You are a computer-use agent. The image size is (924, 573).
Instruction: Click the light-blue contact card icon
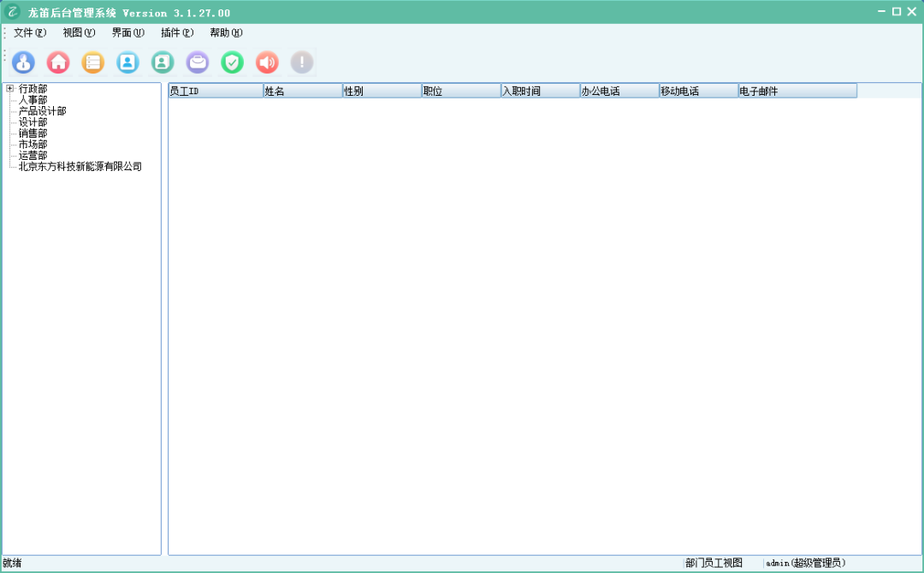coord(127,62)
